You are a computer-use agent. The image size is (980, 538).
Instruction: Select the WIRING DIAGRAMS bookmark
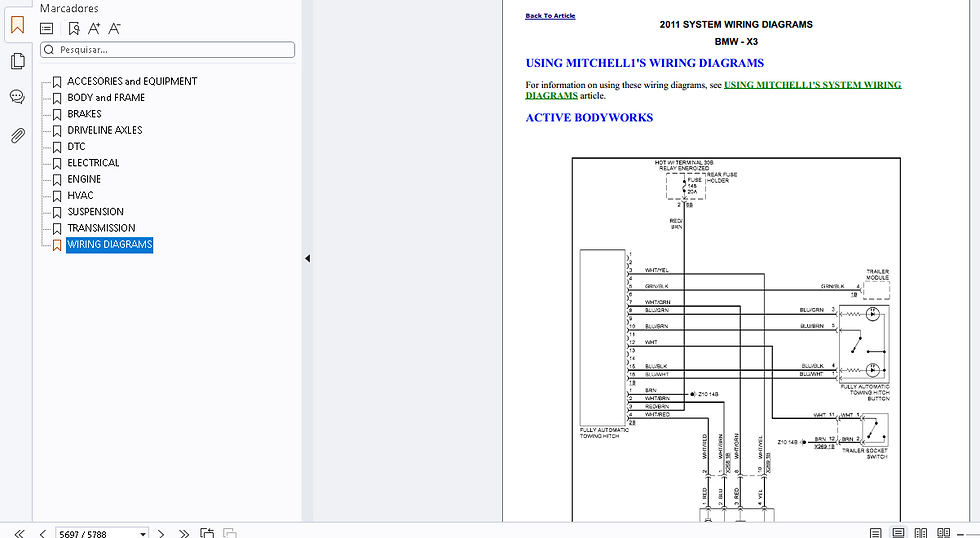109,244
